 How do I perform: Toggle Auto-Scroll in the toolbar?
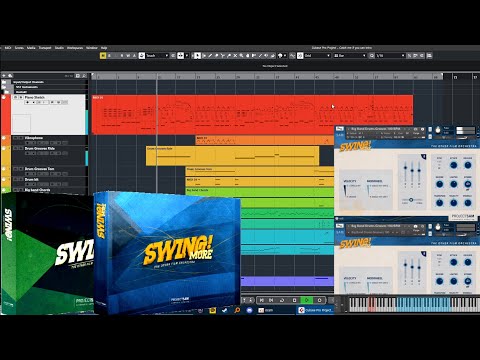tap(181, 56)
